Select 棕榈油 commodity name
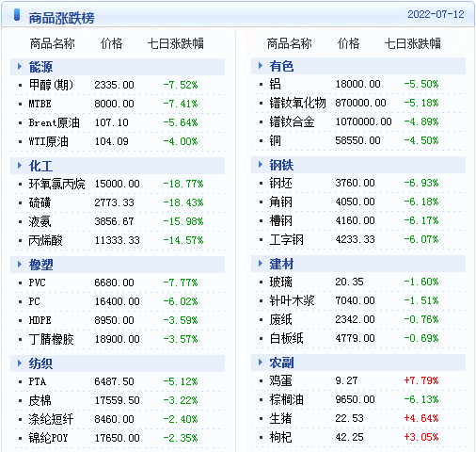The width and height of the screenshot is (476, 452). [x=286, y=399]
